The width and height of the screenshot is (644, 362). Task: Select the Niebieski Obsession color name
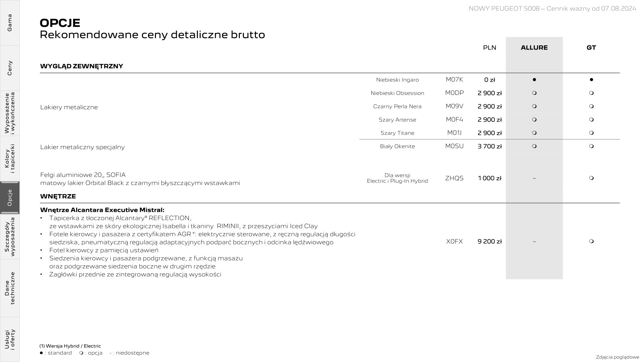click(x=397, y=93)
